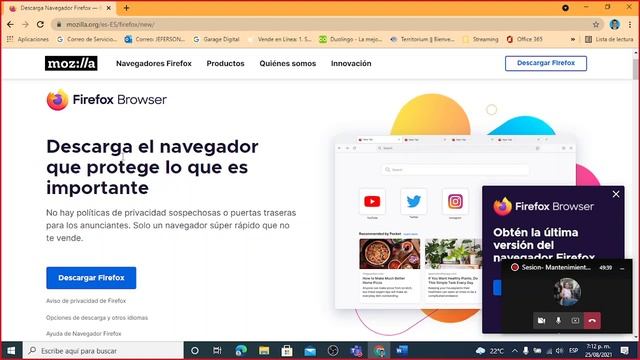Open the Vende en Línea bookmark
640x360 pixels.
coord(280,39)
